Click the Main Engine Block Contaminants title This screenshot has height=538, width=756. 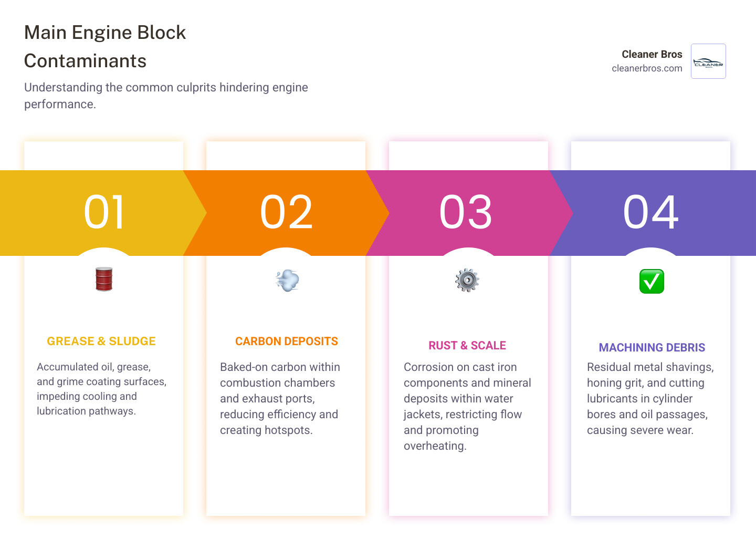click(105, 47)
